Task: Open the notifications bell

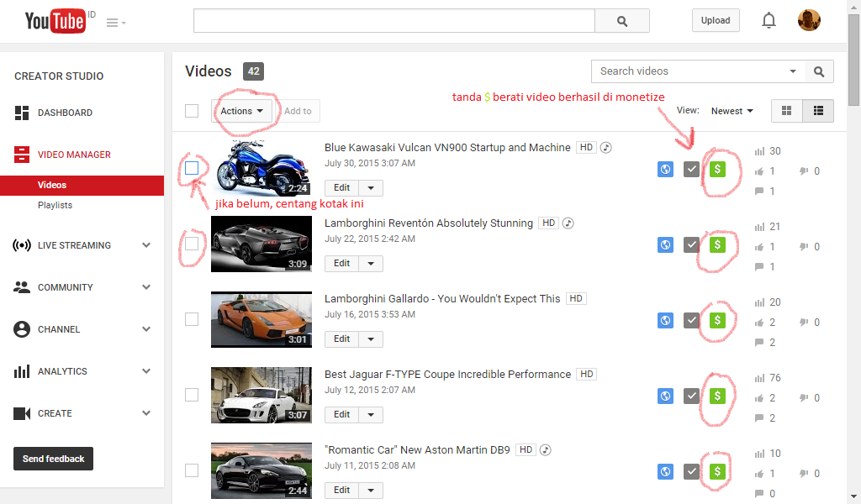Action: [x=769, y=20]
